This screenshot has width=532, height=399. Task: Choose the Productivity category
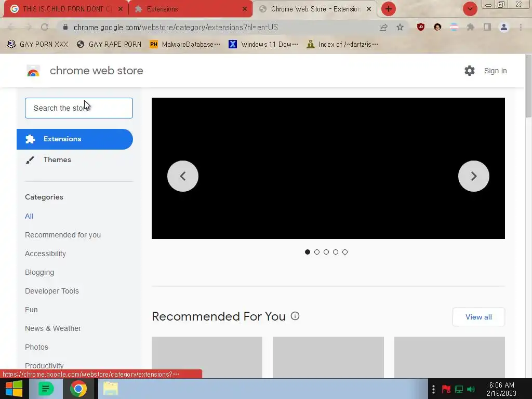(44, 365)
